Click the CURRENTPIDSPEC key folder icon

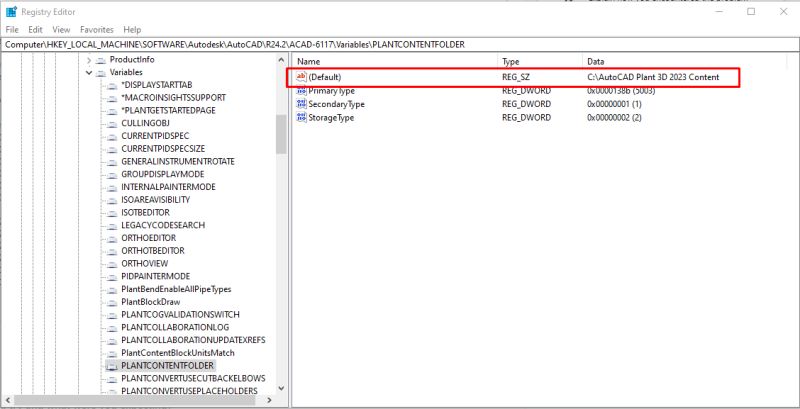click(x=112, y=136)
